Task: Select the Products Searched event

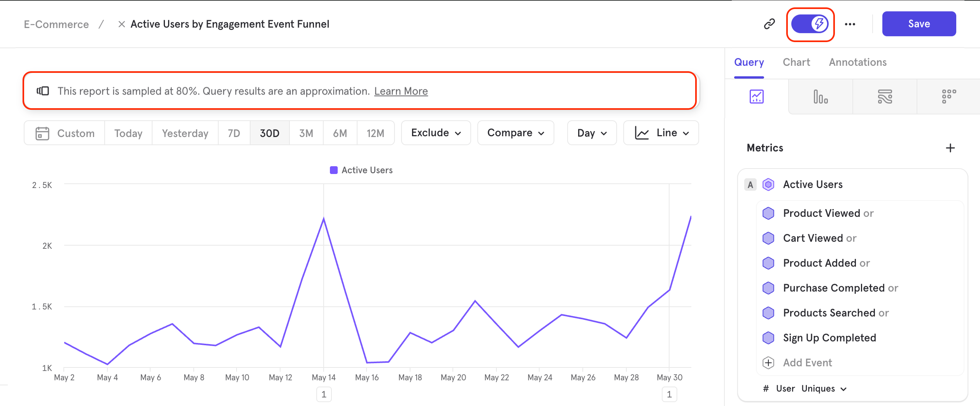Action: 829,313
